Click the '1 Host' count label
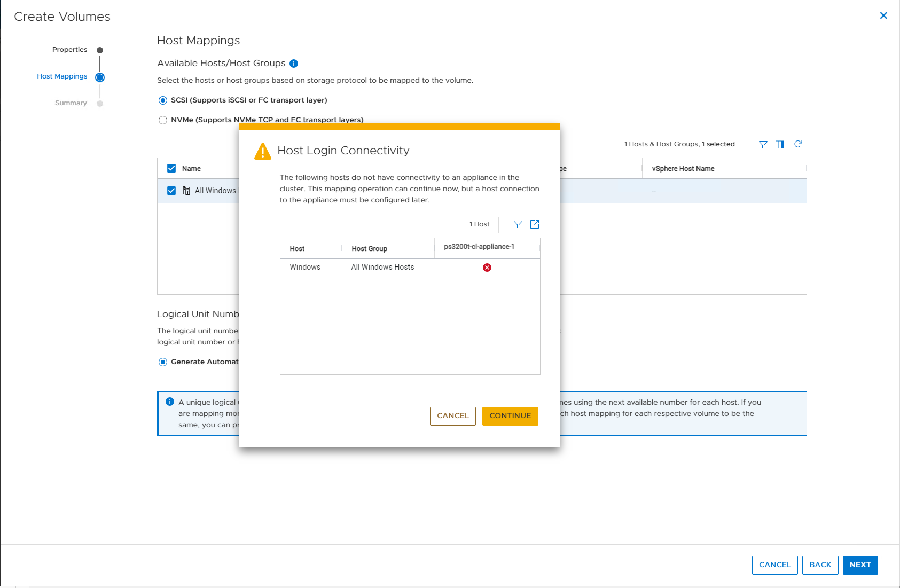The height and width of the screenshot is (588, 900). pos(480,224)
